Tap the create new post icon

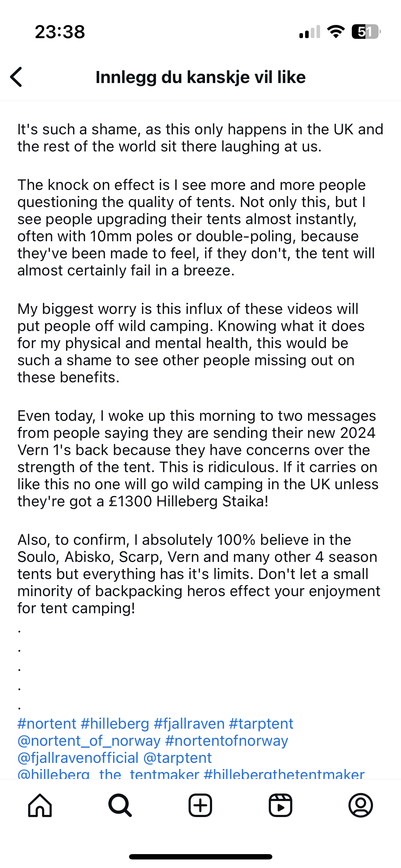pos(200,805)
